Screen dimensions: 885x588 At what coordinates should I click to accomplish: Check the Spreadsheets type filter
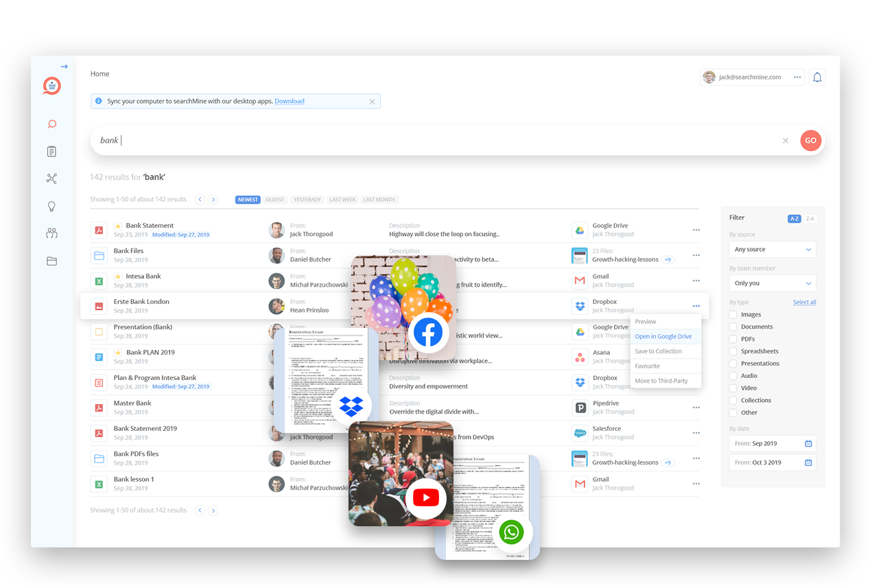(x=733, y=351)
